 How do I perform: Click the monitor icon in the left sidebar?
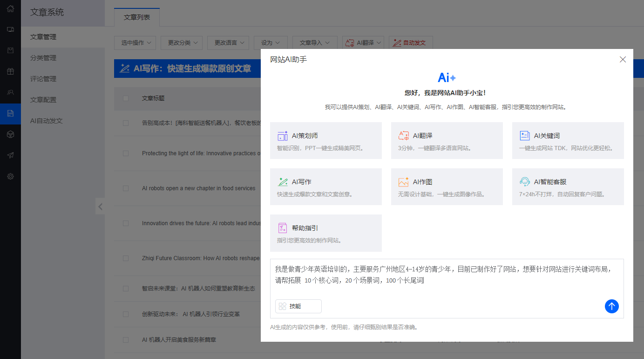click(x=10, y=29)
